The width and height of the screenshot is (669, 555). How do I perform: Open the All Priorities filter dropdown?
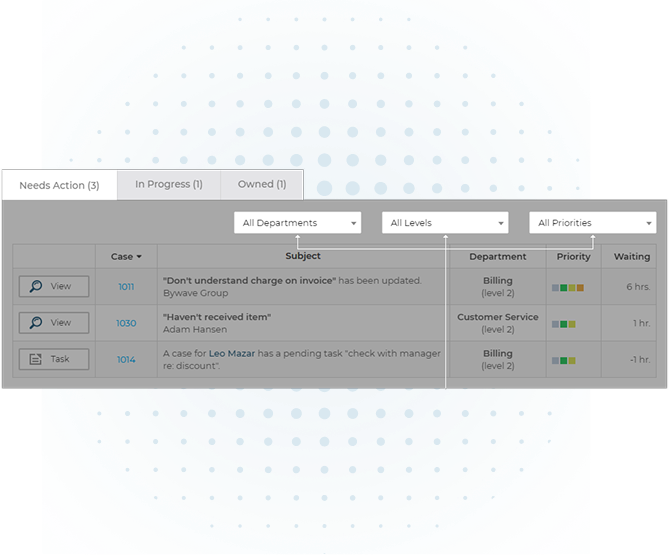[x=592, y=223]
